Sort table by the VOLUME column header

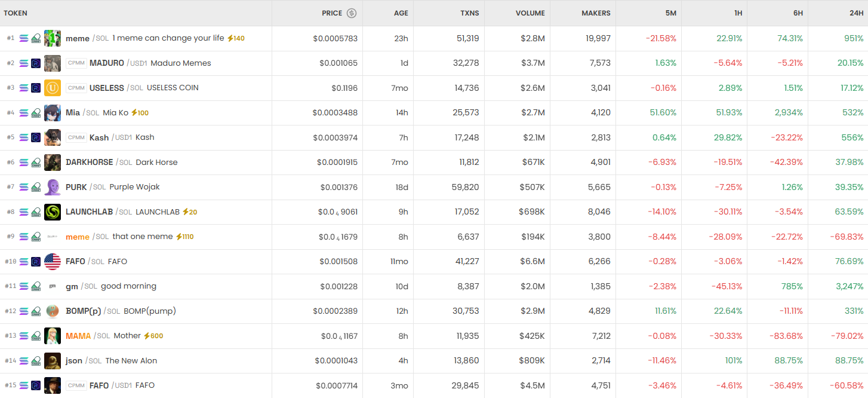(530, 13)
